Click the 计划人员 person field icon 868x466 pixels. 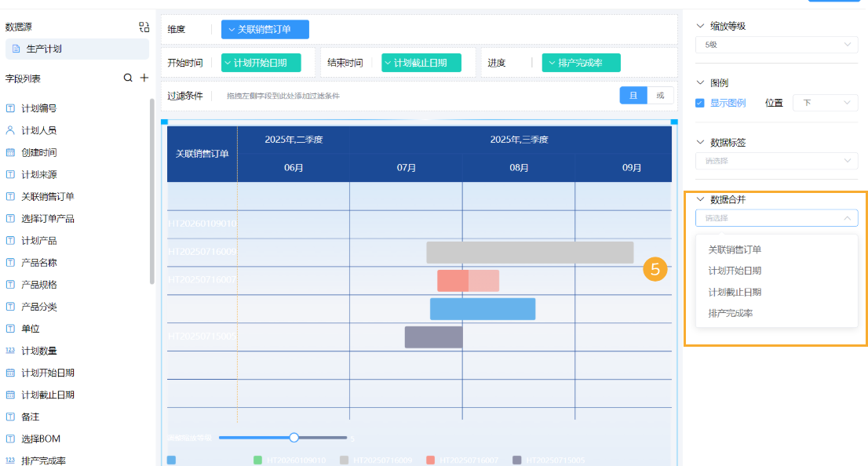[10, 130]
